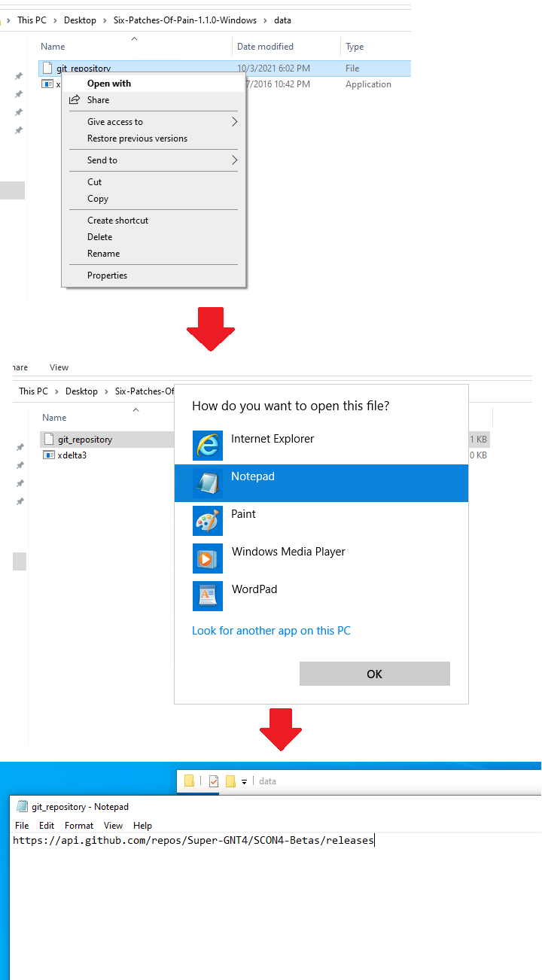Select the xdelta3 file icon beside the dialog

click(x=50, y=455)
